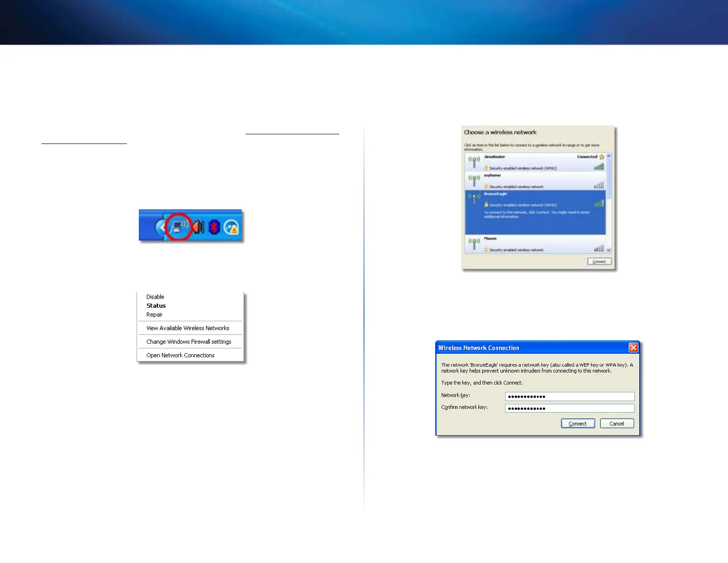Click inside the Confirm network key field
Screen dimensions: 728x563
point(569,408)
